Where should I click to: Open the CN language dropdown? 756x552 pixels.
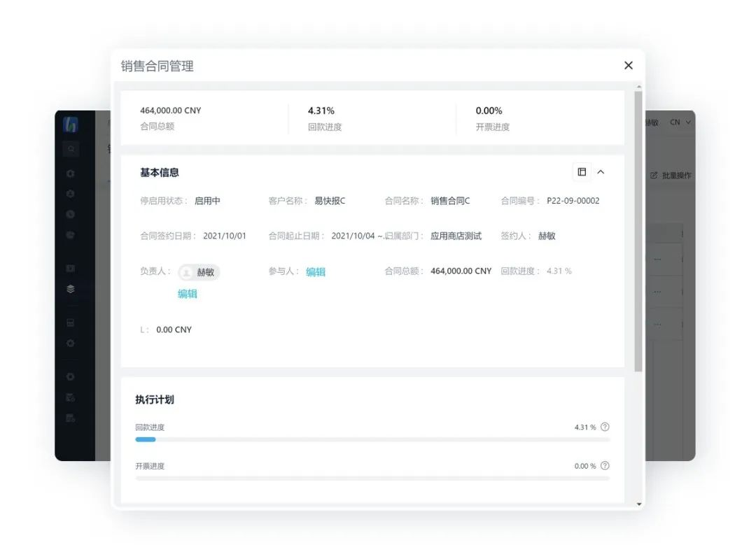pos(680,122)
